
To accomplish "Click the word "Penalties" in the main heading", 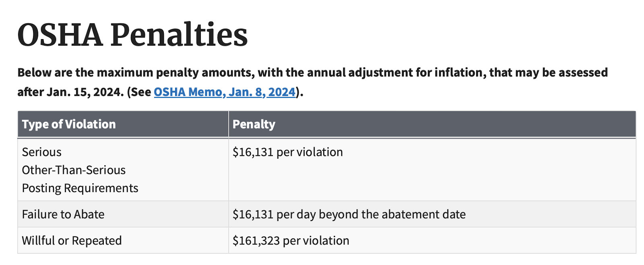I will coord(179,35).
